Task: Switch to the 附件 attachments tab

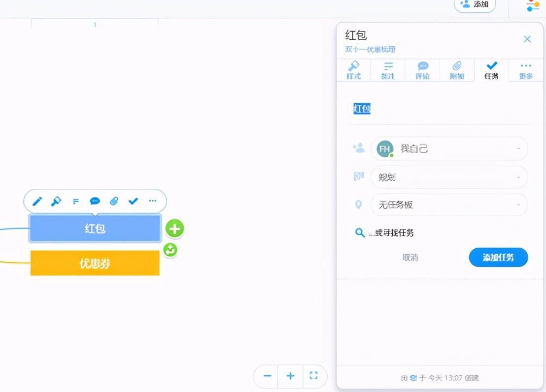Action: click(x=457, y=70)
